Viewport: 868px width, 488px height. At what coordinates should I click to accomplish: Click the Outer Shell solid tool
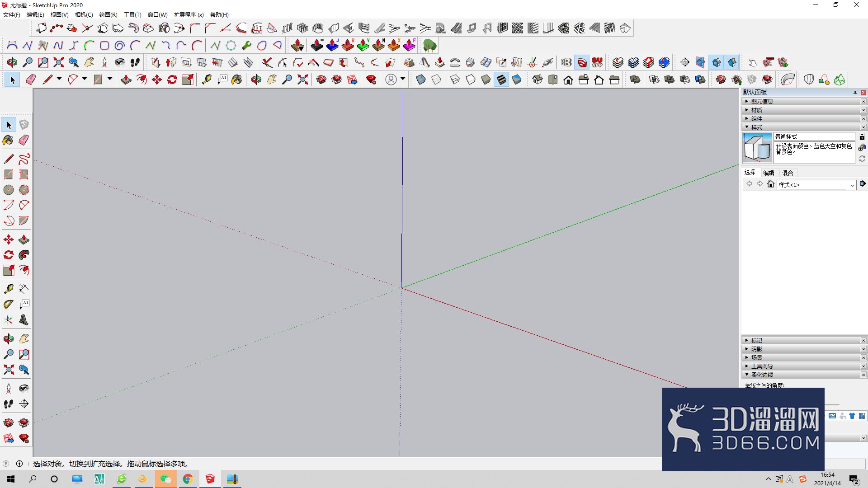click(x=635, y=80)
